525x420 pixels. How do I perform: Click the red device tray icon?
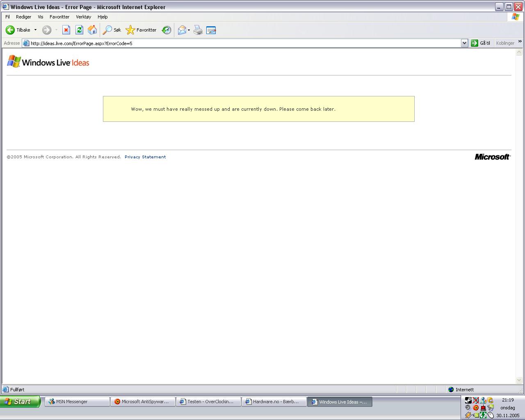point(483,408)
